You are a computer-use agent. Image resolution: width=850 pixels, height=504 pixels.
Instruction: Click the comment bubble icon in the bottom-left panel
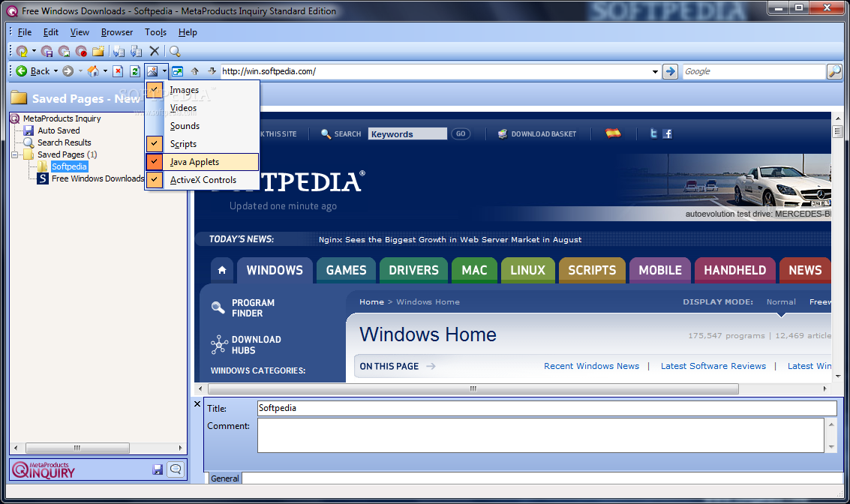[176, 469]
